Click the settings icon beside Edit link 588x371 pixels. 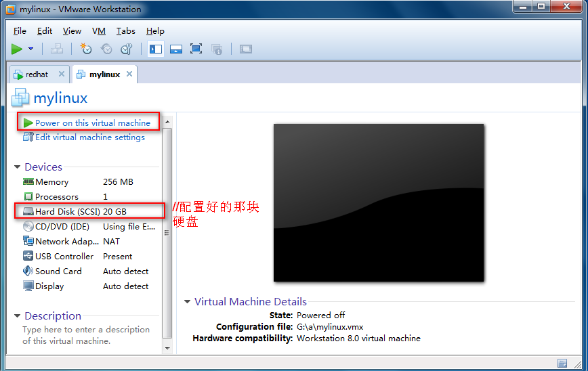point(28,137)
